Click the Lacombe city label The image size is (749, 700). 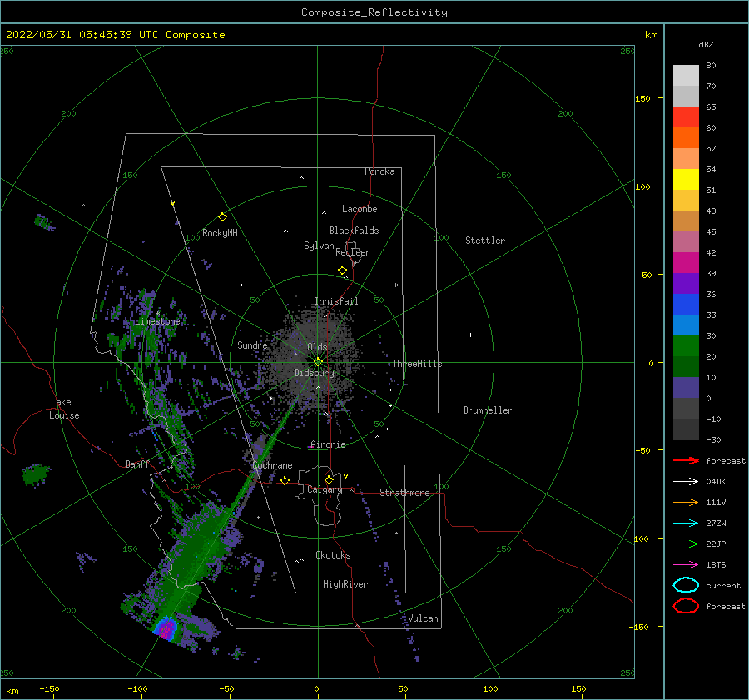tap(360, 209)
